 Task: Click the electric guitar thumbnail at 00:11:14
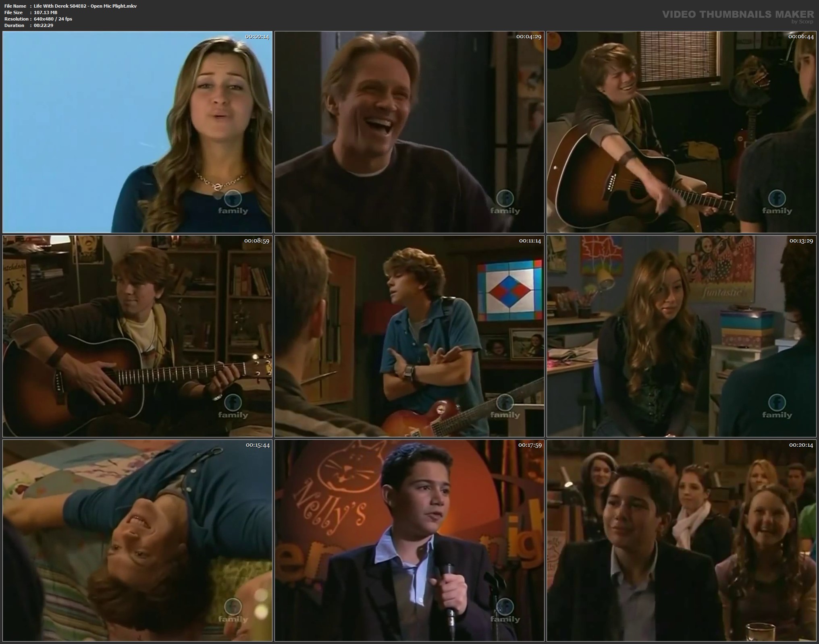coord(409,336)
